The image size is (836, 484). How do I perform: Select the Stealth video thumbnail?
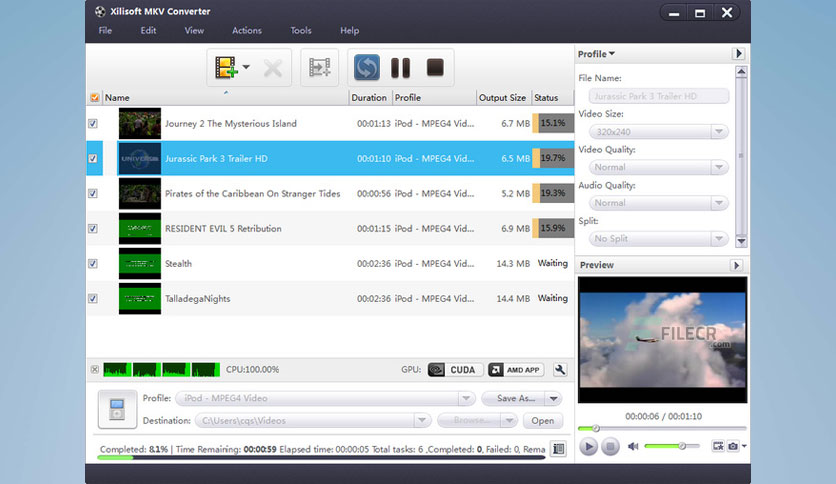(x=140, y=264)
